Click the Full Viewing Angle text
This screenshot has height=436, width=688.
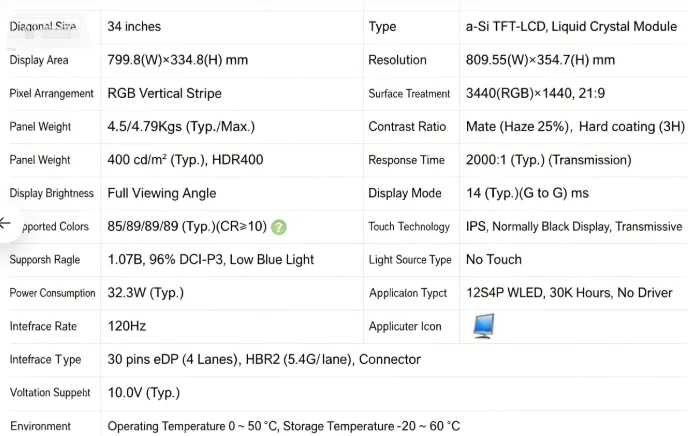[162, 193]
